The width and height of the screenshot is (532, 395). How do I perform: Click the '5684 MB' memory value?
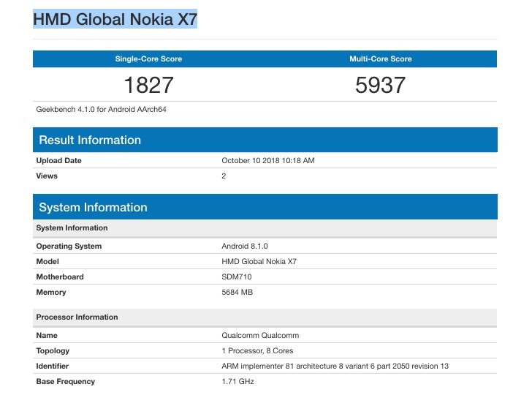click(x=237, y=293)
